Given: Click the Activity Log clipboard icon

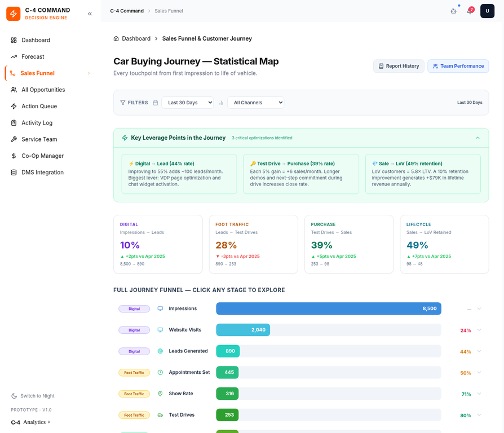Looking at the screenshot, I should 14,123.
